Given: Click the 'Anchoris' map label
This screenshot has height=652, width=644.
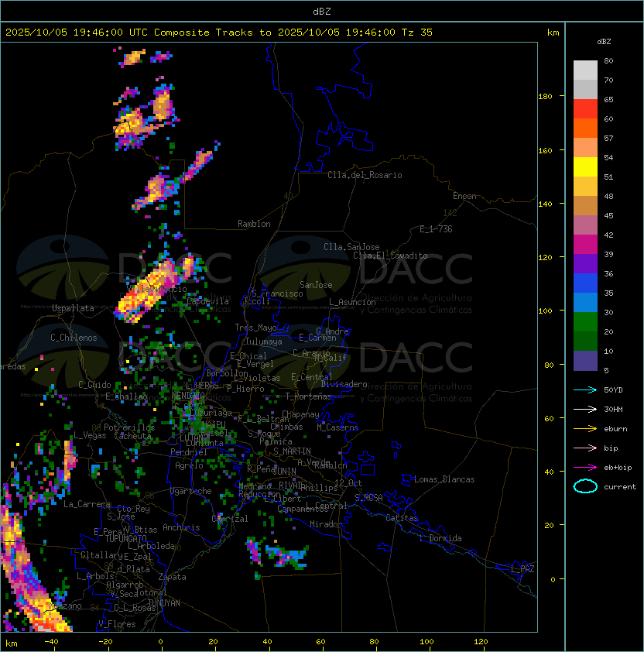Looking at the screenshot, I should [181, 527].
